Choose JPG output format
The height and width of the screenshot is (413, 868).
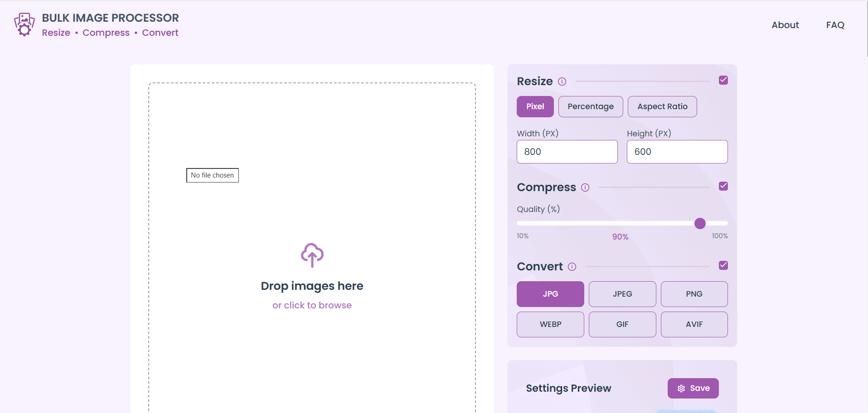click(x=550, y=294)
